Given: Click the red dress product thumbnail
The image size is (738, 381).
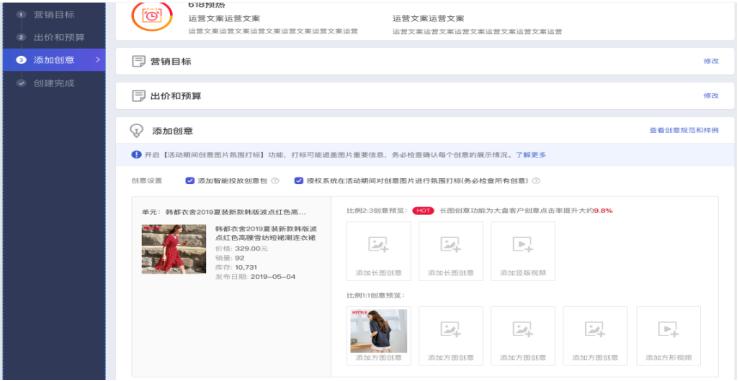Looking at the screenshot, I should [174, 249].
